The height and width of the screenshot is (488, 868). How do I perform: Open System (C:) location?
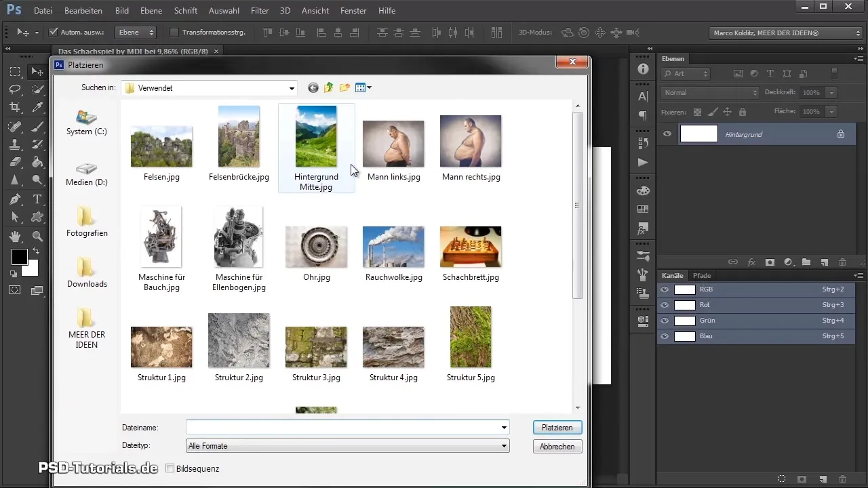(x=87, y=123)
